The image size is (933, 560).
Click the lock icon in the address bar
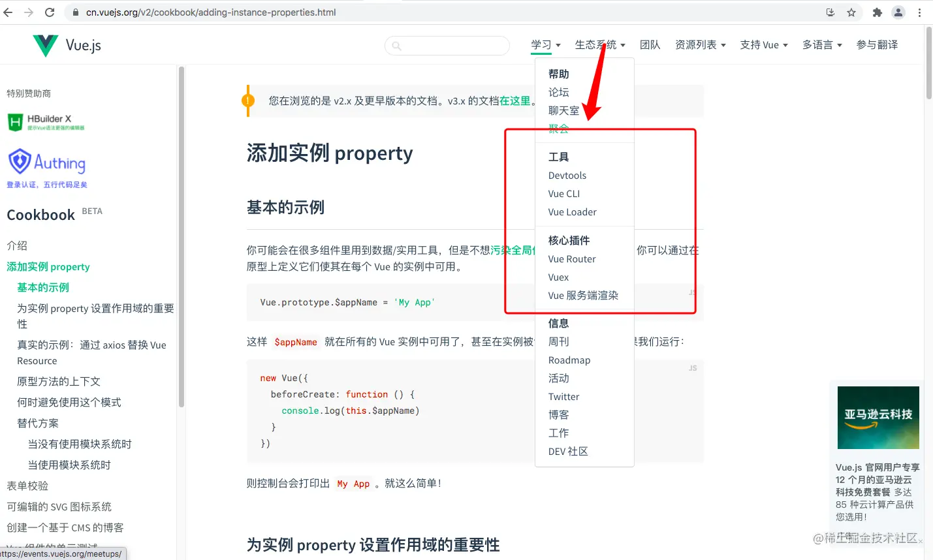coord(76,12)
